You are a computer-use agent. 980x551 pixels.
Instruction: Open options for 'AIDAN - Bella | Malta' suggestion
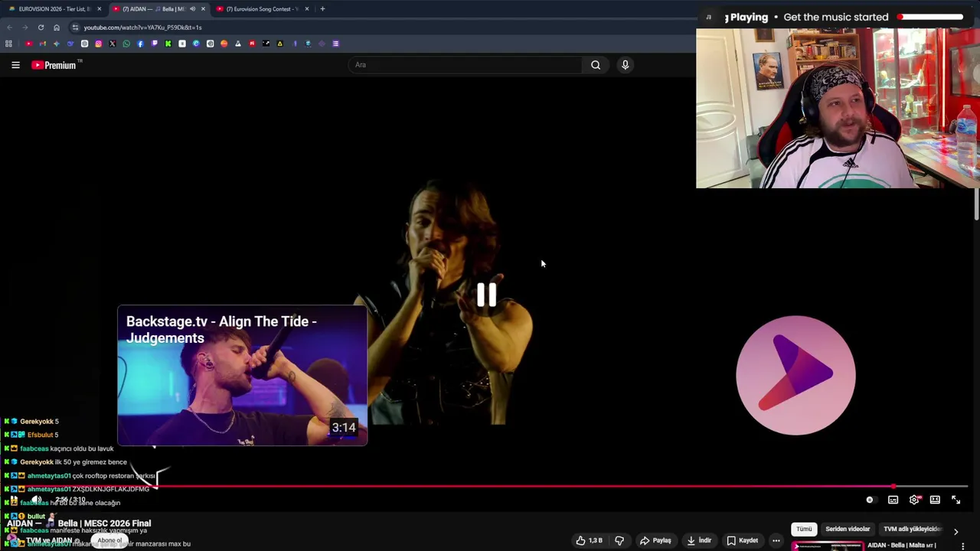point(963,546)
